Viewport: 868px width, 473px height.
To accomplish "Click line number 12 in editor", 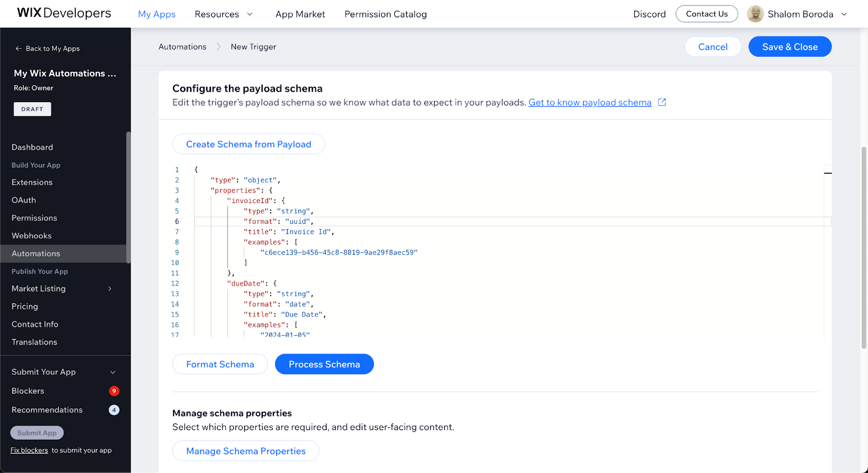I will point(175,283).
